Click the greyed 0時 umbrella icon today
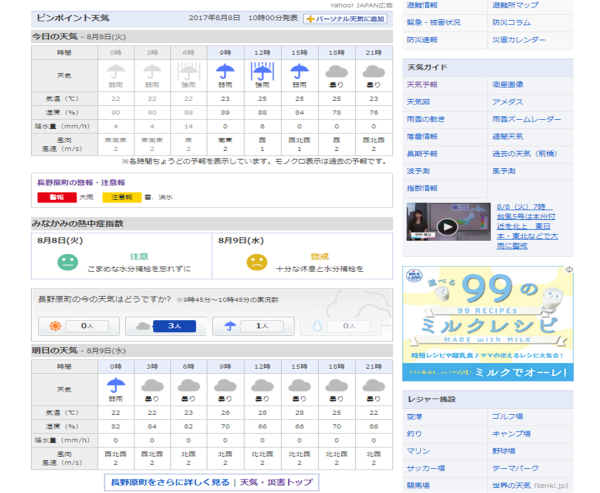600x493 pixels. coord(116,72)
